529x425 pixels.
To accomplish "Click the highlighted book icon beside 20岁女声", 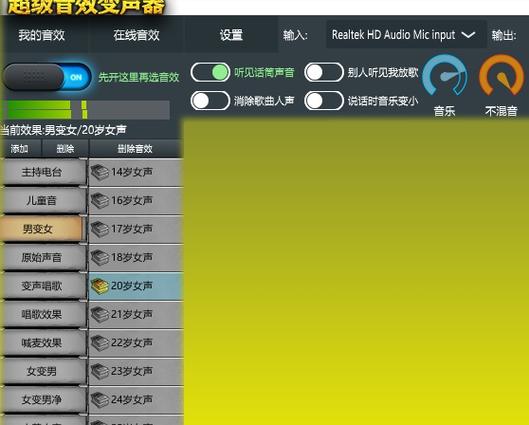I will click(100, 286).
